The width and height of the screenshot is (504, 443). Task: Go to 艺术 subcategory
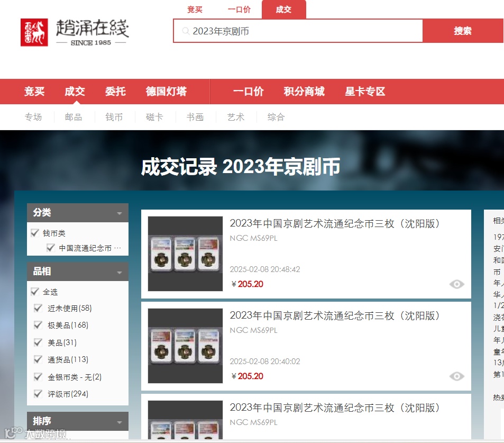(236, 117)
